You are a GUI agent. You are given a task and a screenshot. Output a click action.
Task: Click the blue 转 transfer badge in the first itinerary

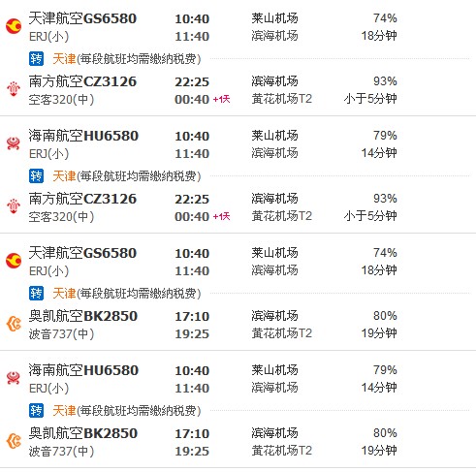point(36,59)
